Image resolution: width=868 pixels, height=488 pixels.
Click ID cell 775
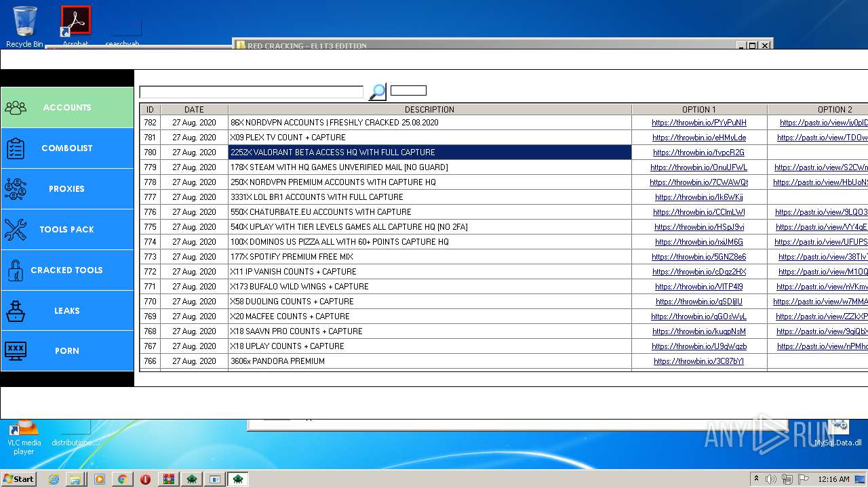click(x=150, y=227)
